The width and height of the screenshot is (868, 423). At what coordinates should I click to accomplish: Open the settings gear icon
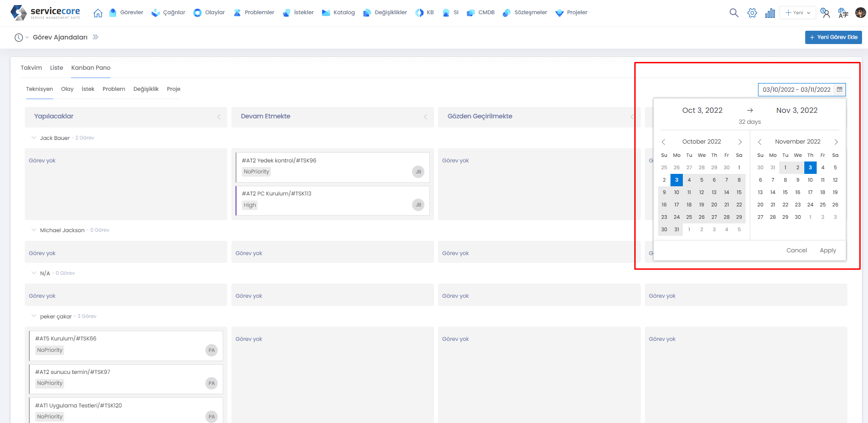752,13
